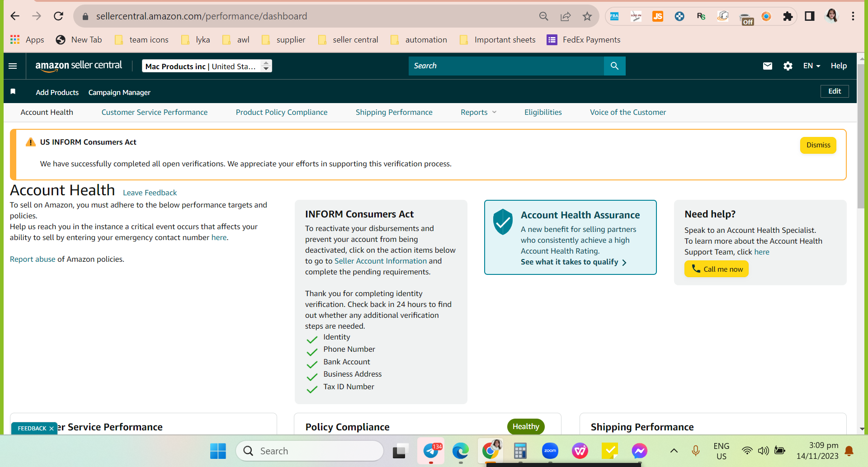Open the Important sheets bookmark folder
This screenshot has height=467, width=868.
pos(497,40)
